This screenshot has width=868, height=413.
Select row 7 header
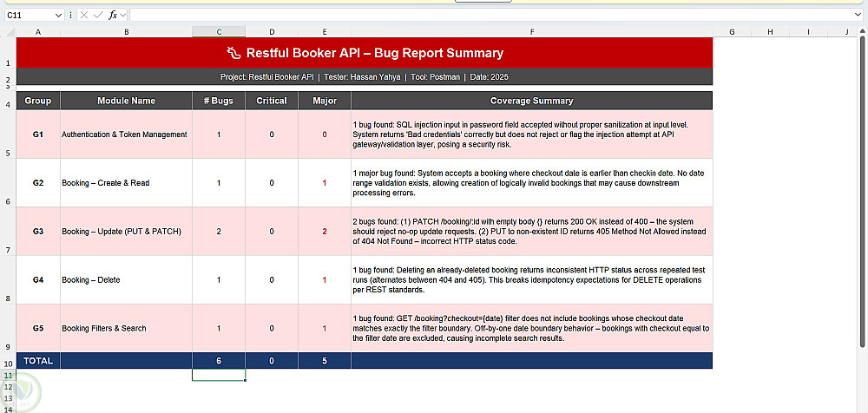click(8, 232)
